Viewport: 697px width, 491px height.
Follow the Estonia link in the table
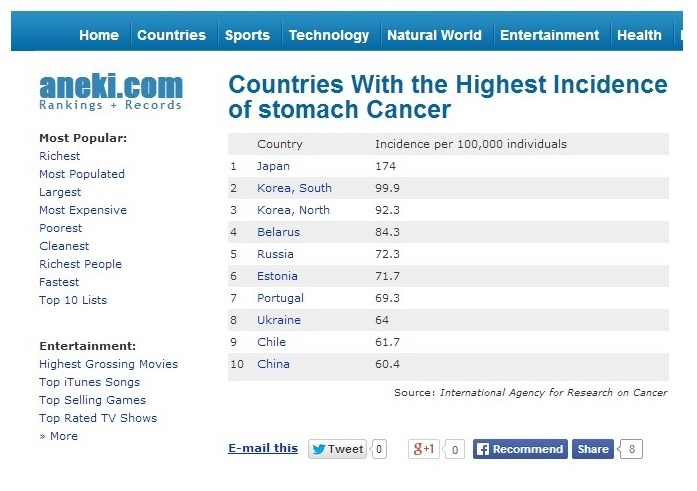(x=277, y=276)
